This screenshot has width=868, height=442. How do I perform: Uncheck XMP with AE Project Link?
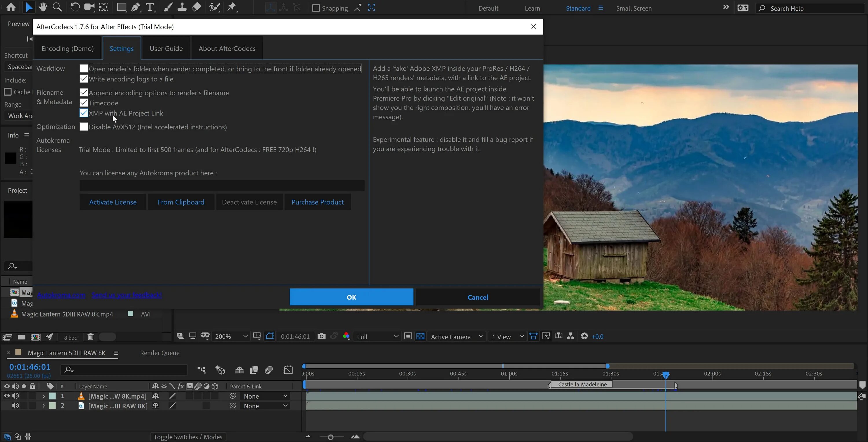click(84, 113)
